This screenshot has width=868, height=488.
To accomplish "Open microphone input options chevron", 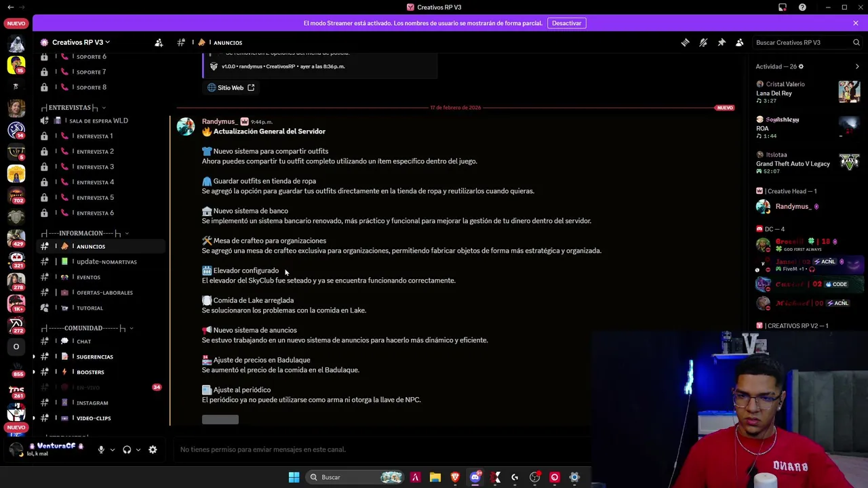I will pos(113,449).
